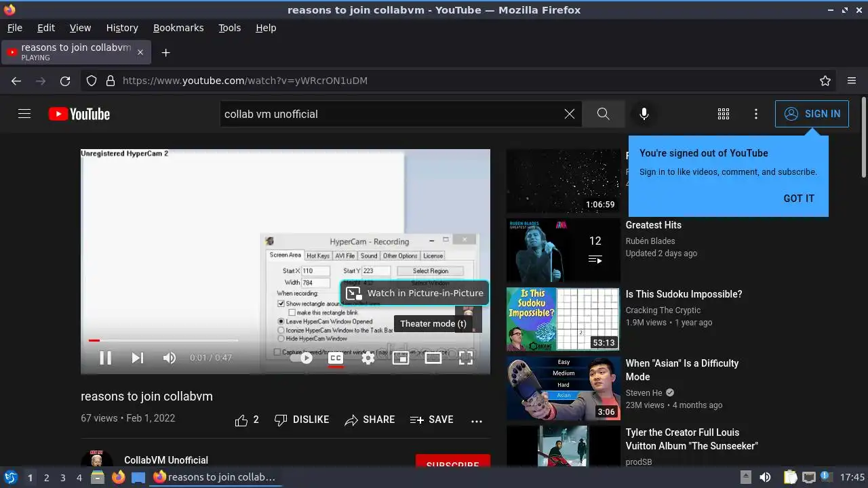Mute the video player volume
868x488 pixels.
pyautogui.click(x=170, y=358)
